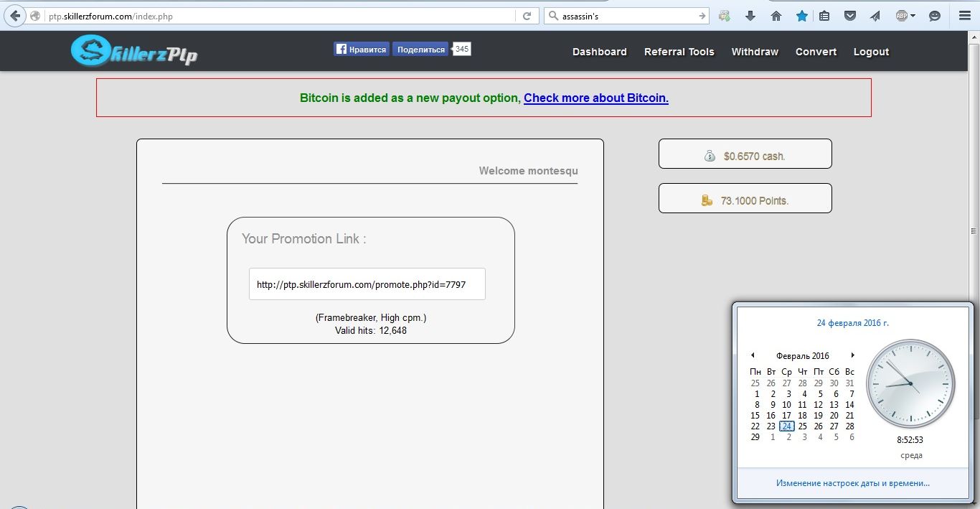The height and width of the screenshot is (509, 980).
Task: Click the Facebook share count 345
Action: (x=462, y=49)
